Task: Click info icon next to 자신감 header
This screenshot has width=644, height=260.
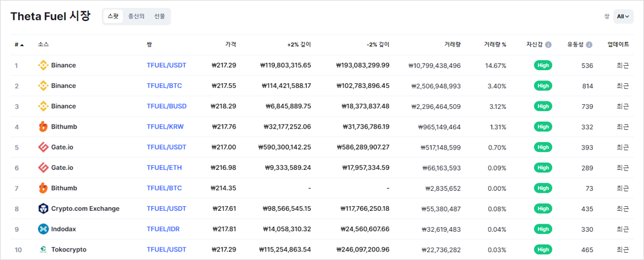Action: pos(548,45)
